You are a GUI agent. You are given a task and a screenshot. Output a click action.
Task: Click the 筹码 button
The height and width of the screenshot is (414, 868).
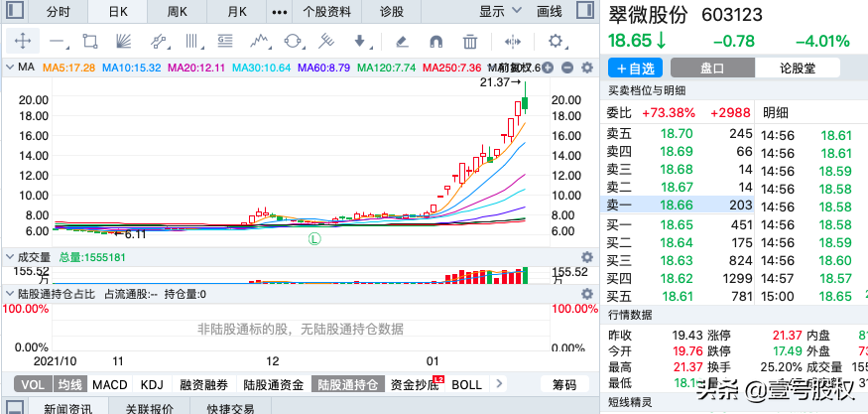point(564,384)
